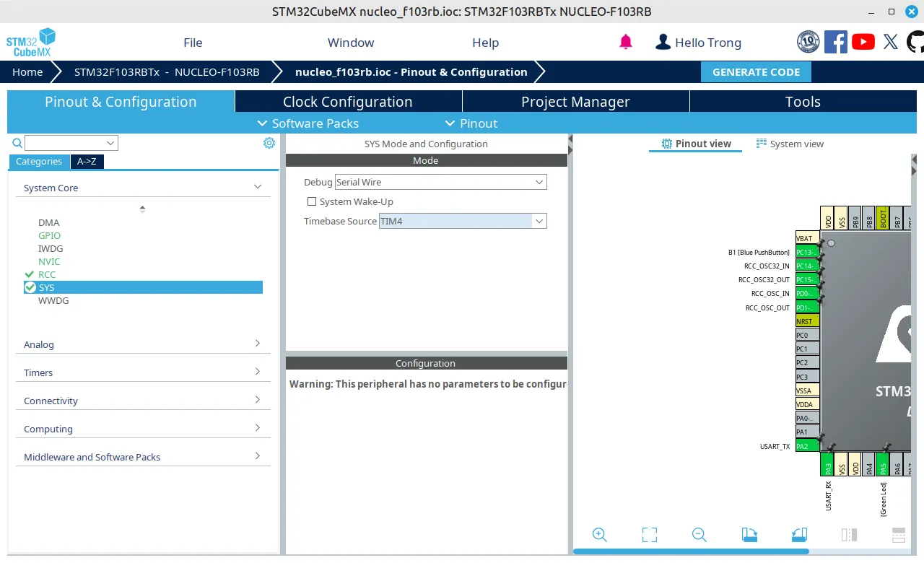Open the Window menu
Image resolution: width=924 pixels, height=563 pixels.
tap(351, 43)
